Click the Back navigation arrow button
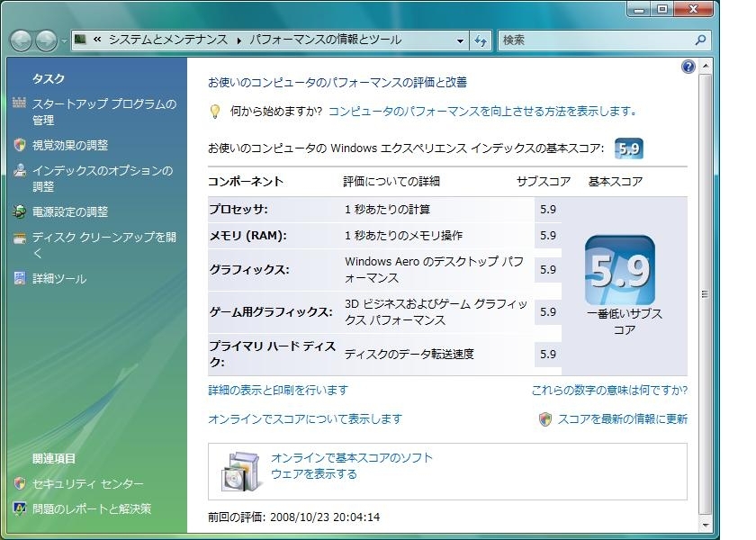Image resolution: width=756 pixels, height=540 pixels. (22, 40)
